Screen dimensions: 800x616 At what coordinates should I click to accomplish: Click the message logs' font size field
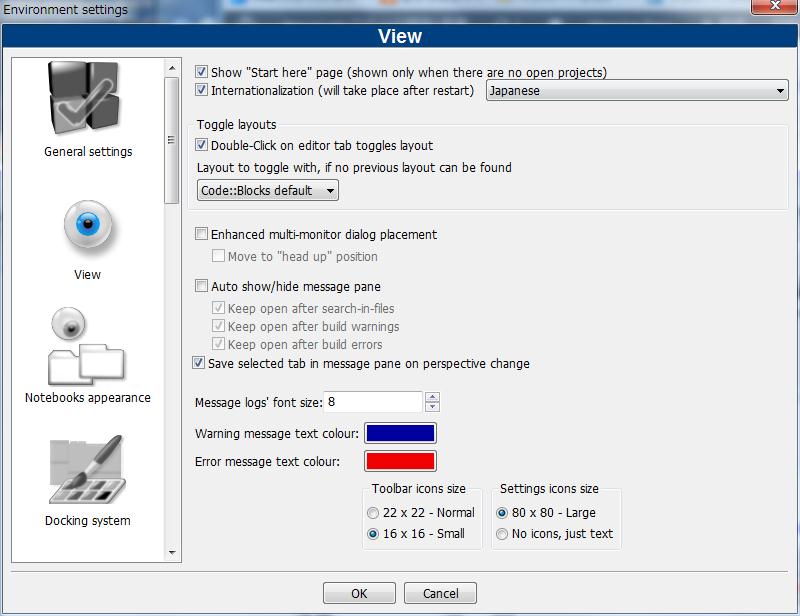(372, 402)
